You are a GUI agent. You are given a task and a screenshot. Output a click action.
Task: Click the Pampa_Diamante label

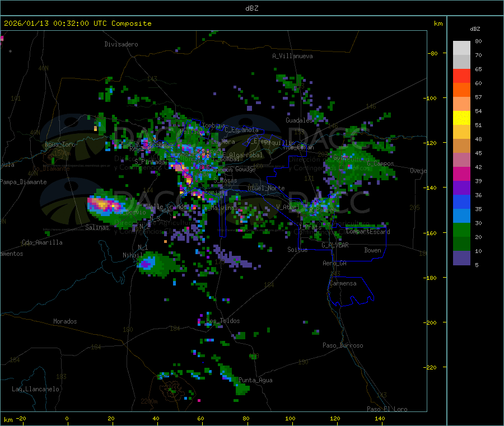pos(24,182)
